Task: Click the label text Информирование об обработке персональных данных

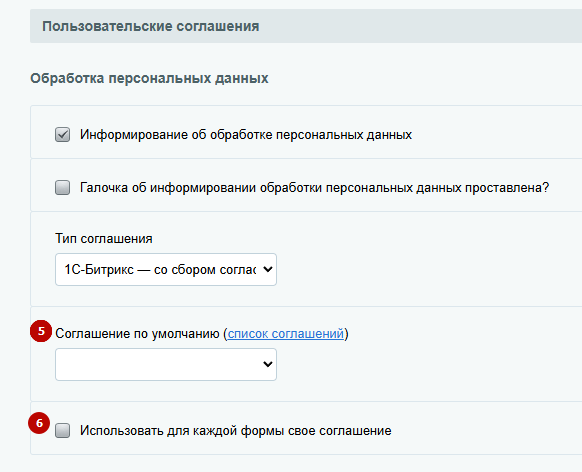Action: [246, 135]
